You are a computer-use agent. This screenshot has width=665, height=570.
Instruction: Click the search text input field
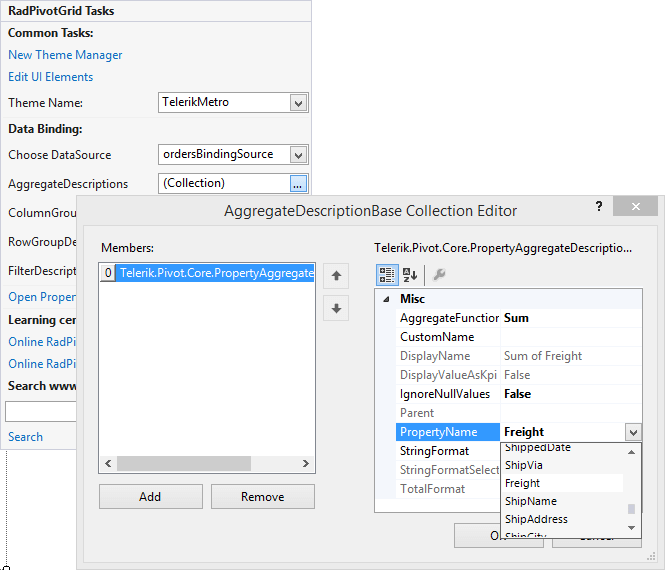tap(41, 411)
